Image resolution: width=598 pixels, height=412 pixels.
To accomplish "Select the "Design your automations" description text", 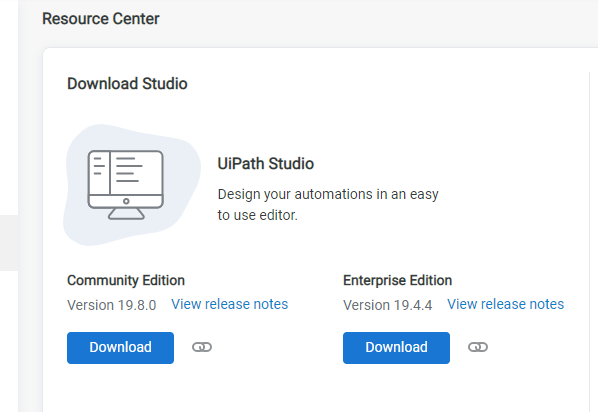I will click(x=328, y=204).
